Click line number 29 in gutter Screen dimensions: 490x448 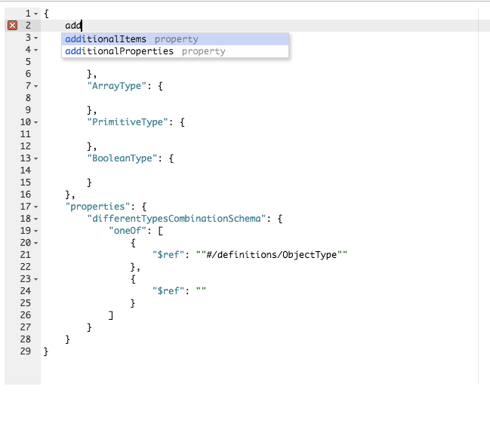(x=26, y=351)
